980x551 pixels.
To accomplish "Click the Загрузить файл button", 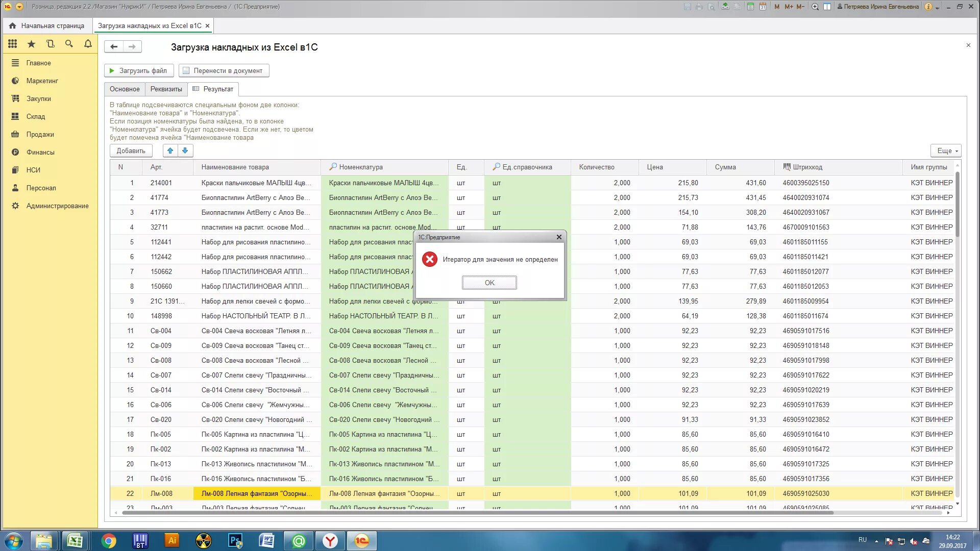I will click(139, 70).
